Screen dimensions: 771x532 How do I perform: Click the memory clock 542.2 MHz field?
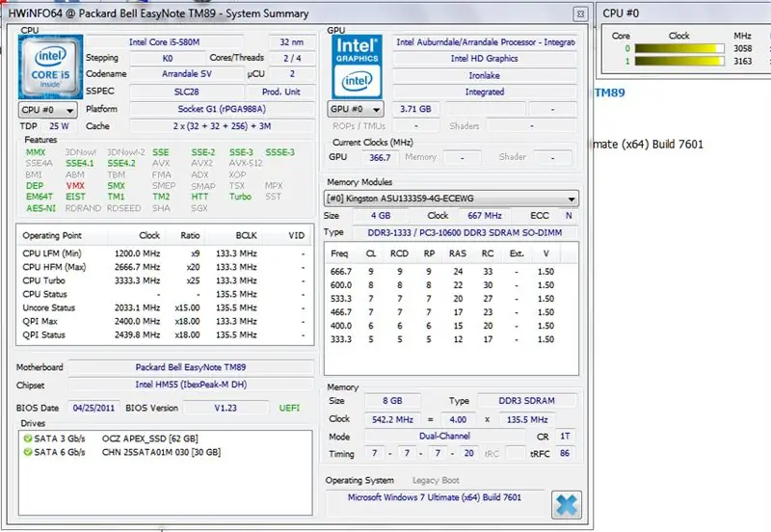coord(392,419)
